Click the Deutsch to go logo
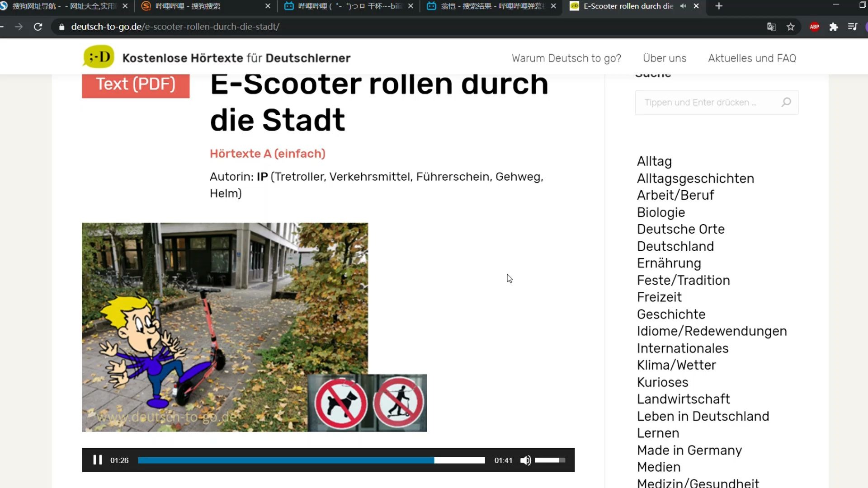 coord(99,57)
